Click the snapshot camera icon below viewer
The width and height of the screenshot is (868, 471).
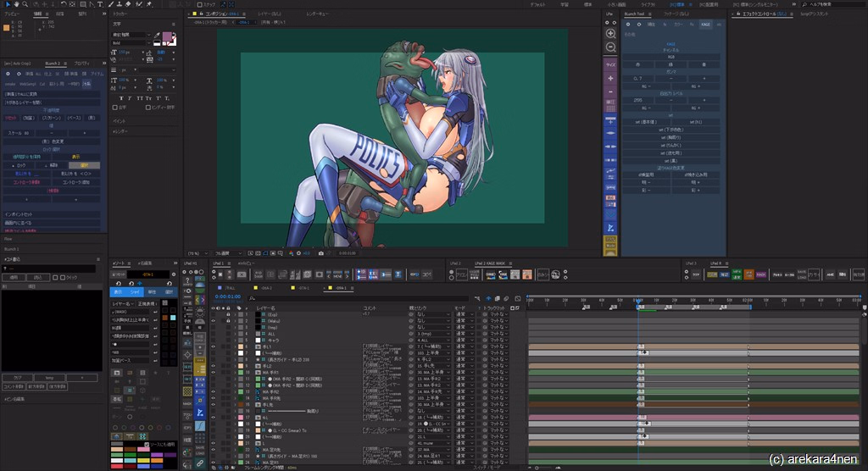[321, 253]
